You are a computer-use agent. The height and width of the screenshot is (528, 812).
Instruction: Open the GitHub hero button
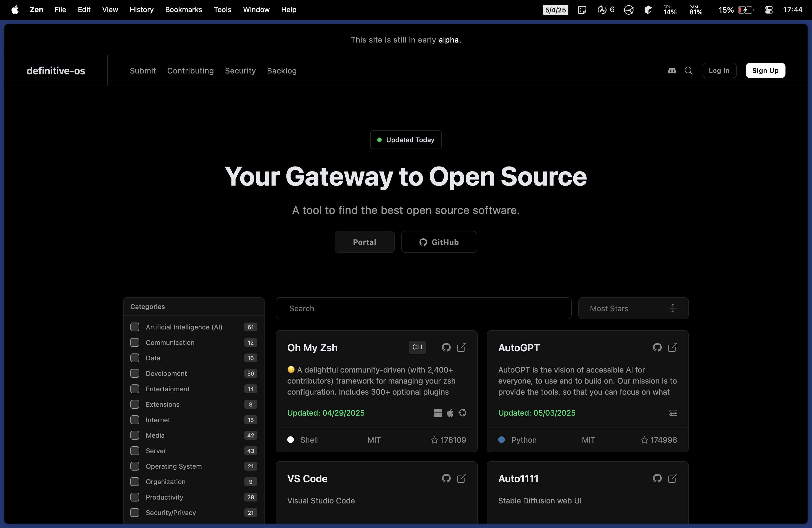439,242
